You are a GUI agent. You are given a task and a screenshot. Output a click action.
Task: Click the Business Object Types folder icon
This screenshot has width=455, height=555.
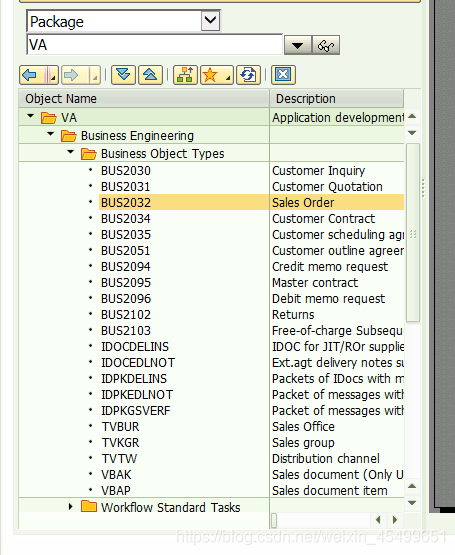[x=89, y=154]
